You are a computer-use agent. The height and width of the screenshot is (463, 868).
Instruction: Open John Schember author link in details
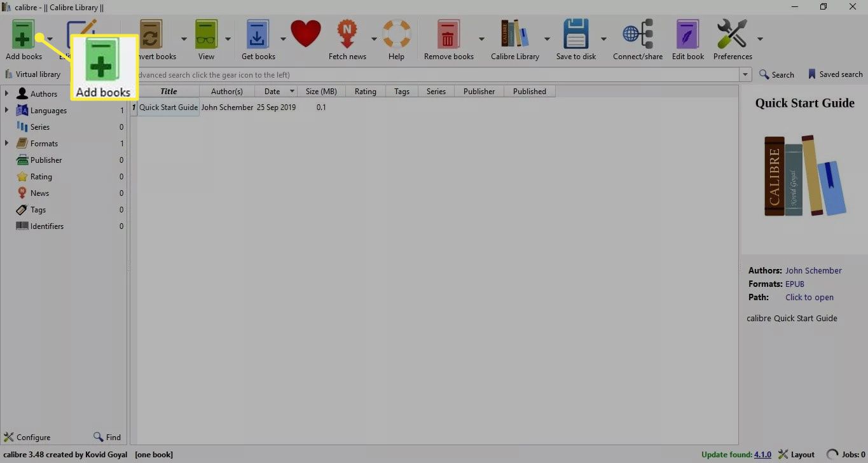click(x=813, y=270)
